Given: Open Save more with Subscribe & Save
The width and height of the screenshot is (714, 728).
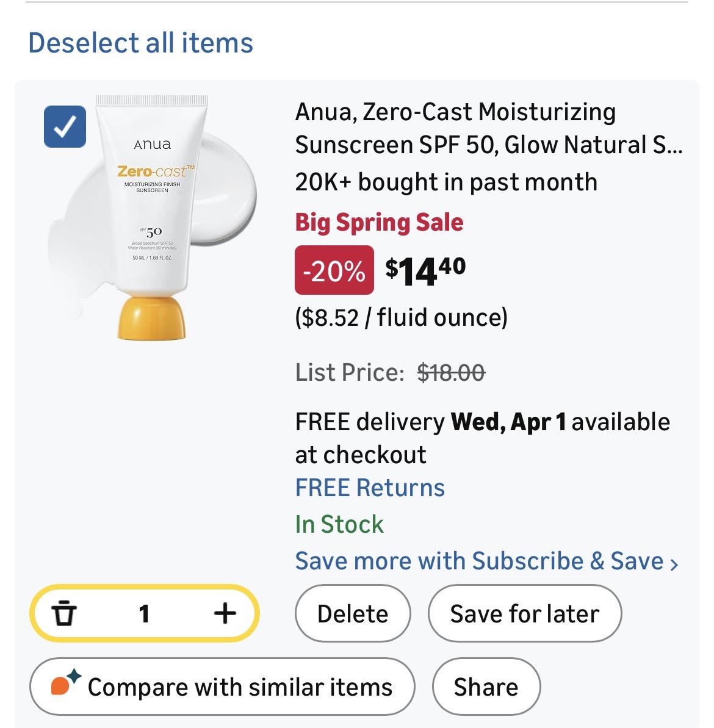Looking at the screenshot, I should pyautogui.click(x=479, y=561).
